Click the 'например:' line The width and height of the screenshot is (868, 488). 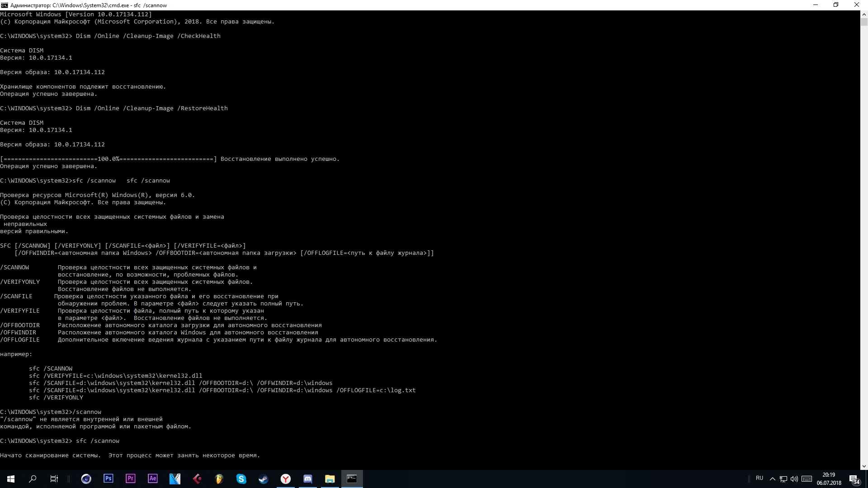(16, 354)
